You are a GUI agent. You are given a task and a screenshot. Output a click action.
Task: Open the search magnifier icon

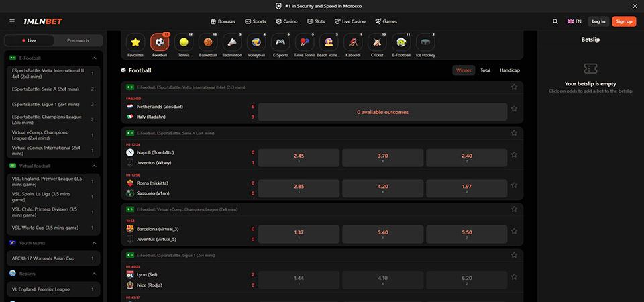tap(555, 21)
